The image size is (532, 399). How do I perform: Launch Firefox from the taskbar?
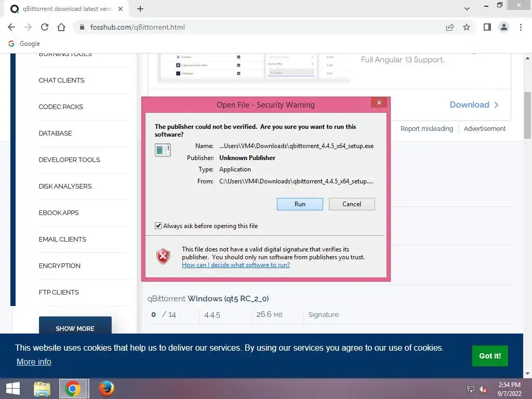(x=107, y=389)
